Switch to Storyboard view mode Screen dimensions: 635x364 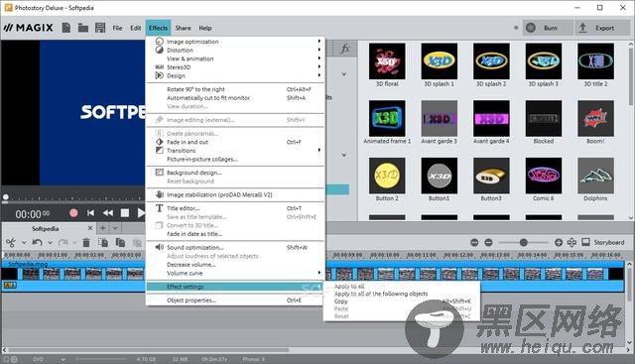[x=603, y=242]
